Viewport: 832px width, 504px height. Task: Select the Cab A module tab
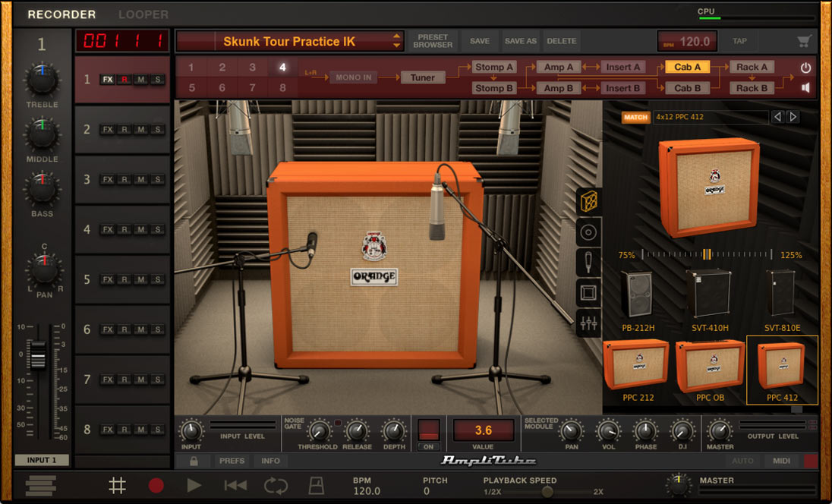click(685, 67)
